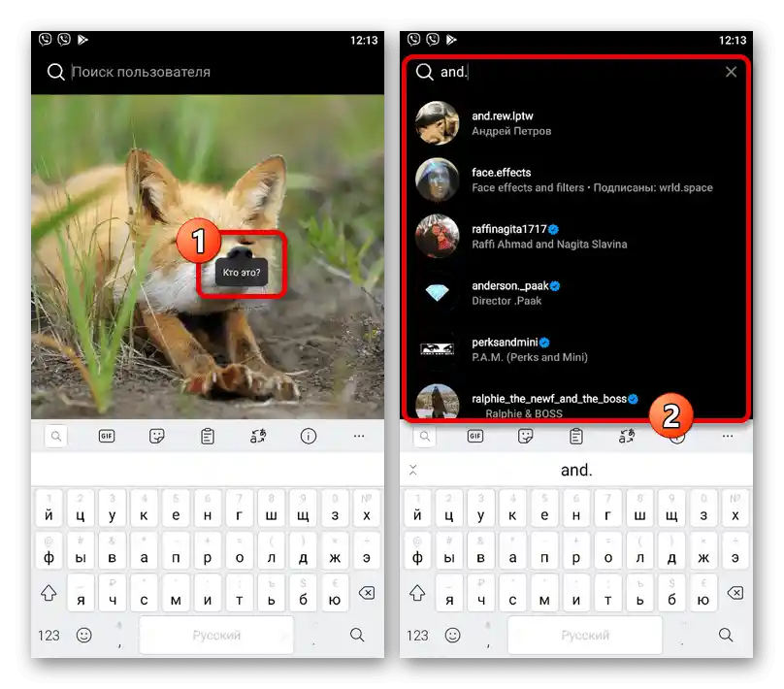Open more options dots in left keyboard toolbar
Image resolution: width=784 pixels, height=689 pixels.
pos(359,436)
